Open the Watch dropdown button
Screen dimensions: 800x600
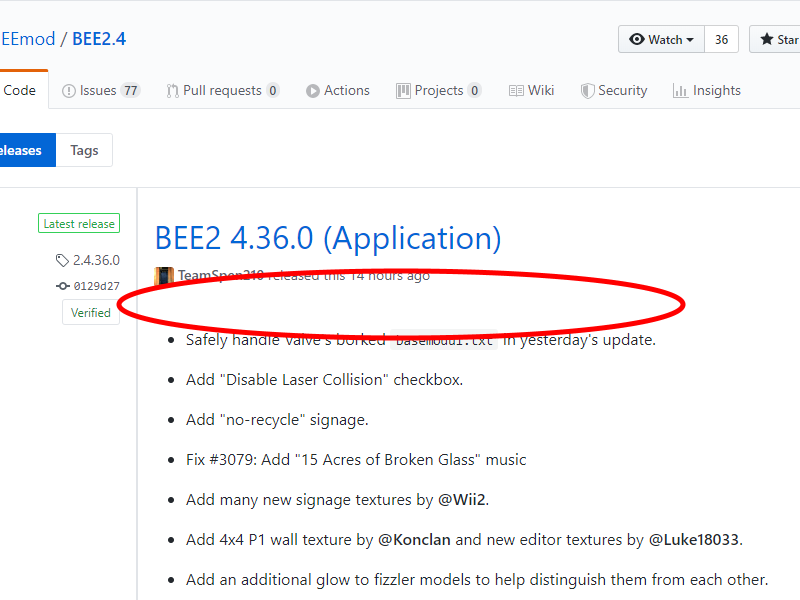click(661, 39)
